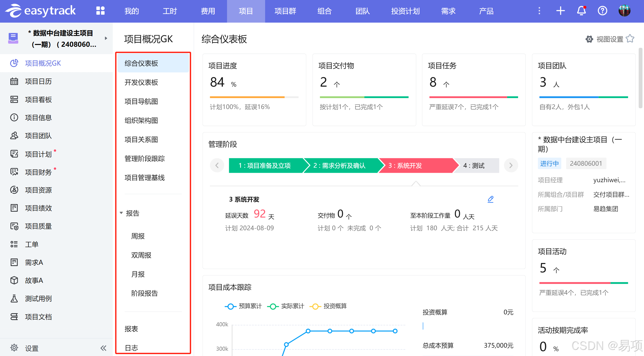The width and height of the screenshot is (644, 356).
Task: Collapse the 报告 section arrow
Action: tap(121, 213)
